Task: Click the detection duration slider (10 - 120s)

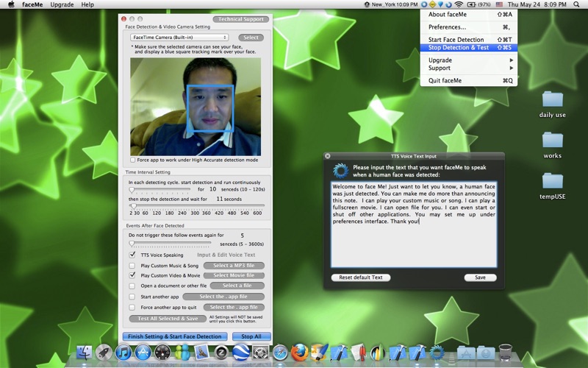Action: 160,189
